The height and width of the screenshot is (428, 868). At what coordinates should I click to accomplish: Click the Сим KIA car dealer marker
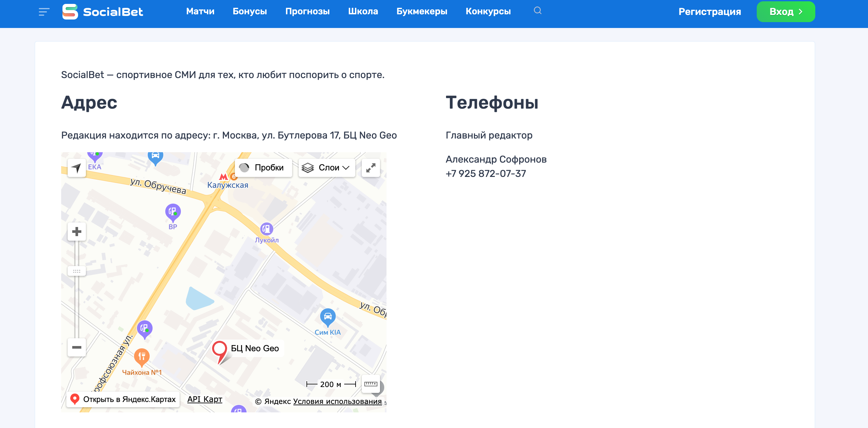(328, 317)
